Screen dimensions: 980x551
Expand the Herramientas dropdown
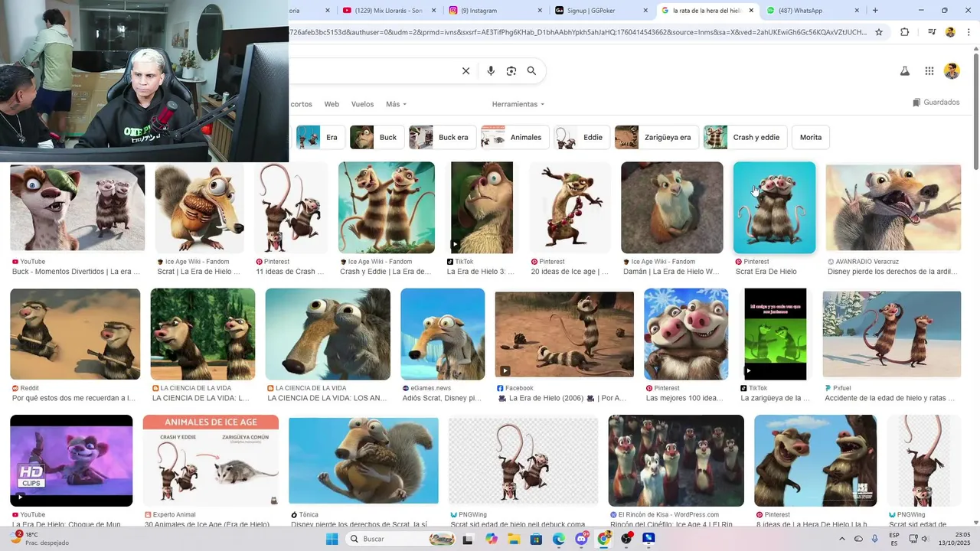pyautogui.click(x=518, y=104)
